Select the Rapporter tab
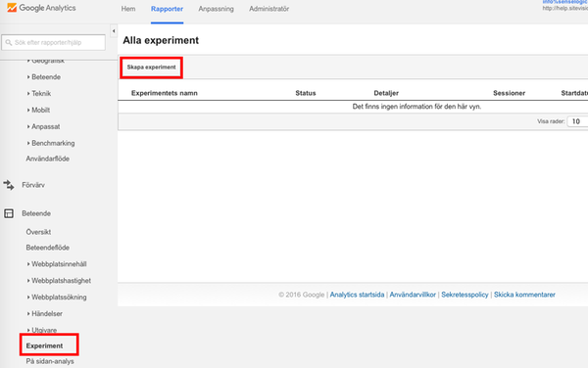 point(167,9)
